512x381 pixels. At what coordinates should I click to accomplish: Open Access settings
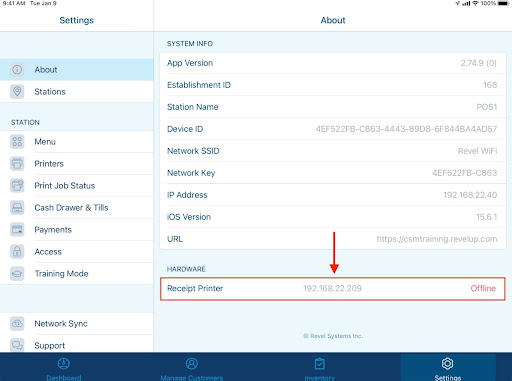(x=77, y=252)
